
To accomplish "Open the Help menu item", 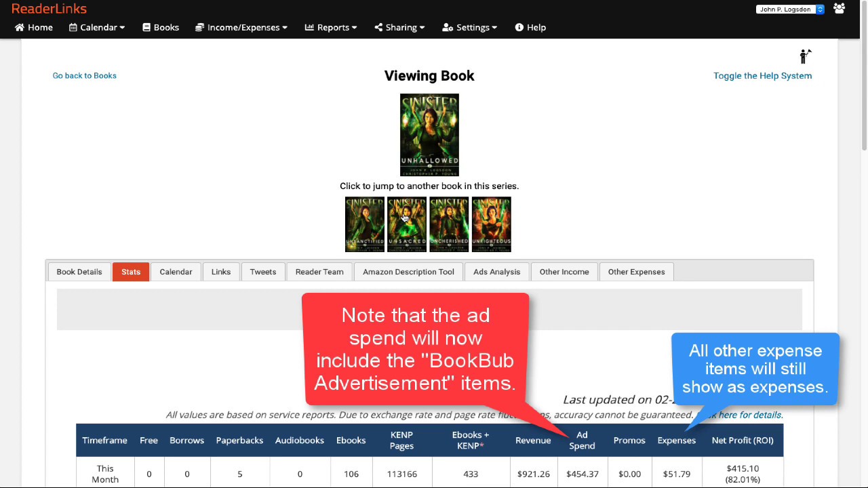I will tap(530, 27).
